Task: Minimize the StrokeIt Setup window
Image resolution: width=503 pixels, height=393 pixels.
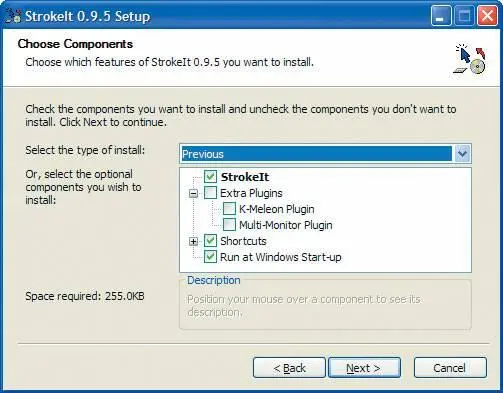Action: pos(441,16)
